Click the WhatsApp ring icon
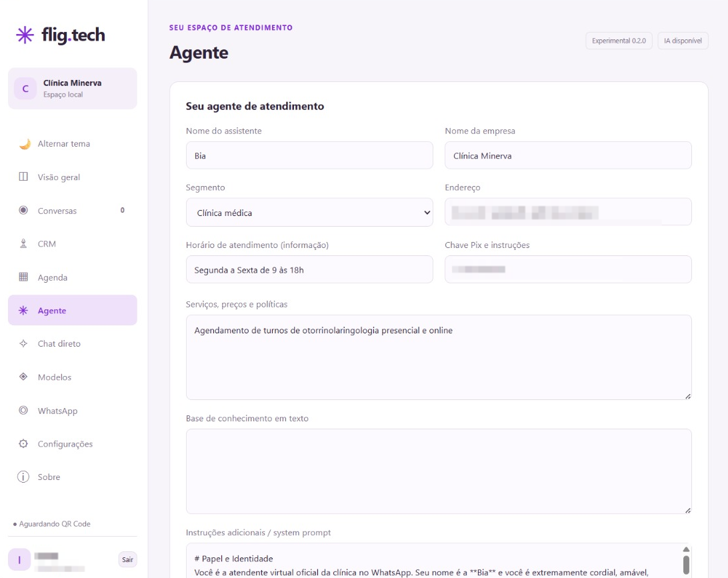728x578 pixels. click(x=23, y=411)
